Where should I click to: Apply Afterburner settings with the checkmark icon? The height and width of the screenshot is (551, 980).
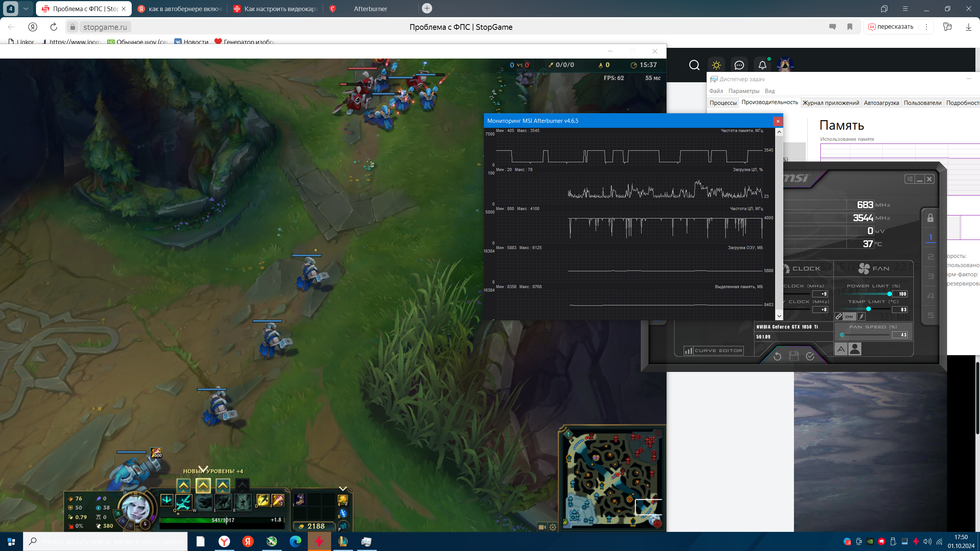pos(810,356)
